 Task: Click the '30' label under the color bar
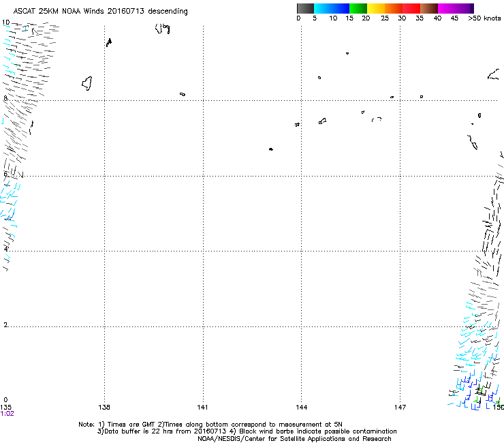click(402, 18)
